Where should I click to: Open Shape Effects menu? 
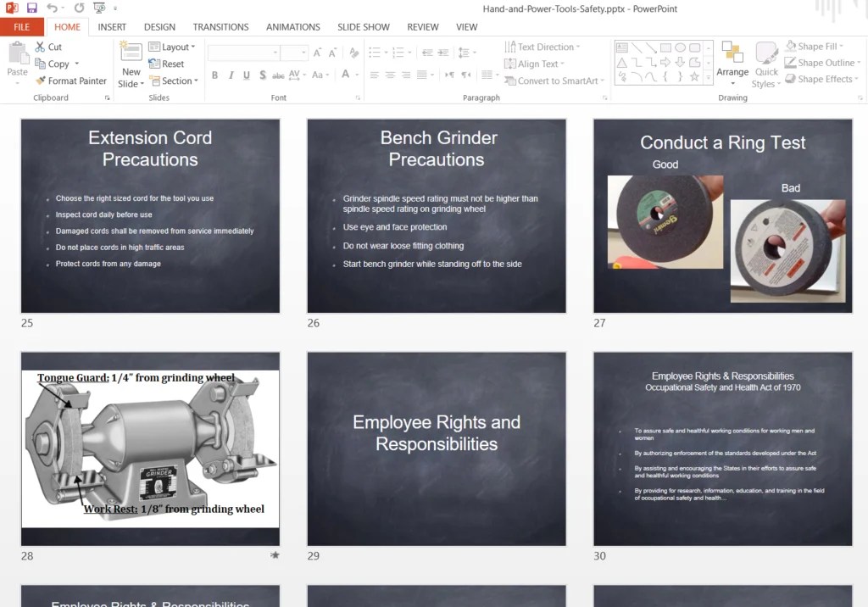pyautogui.click(x=821, y=79)
